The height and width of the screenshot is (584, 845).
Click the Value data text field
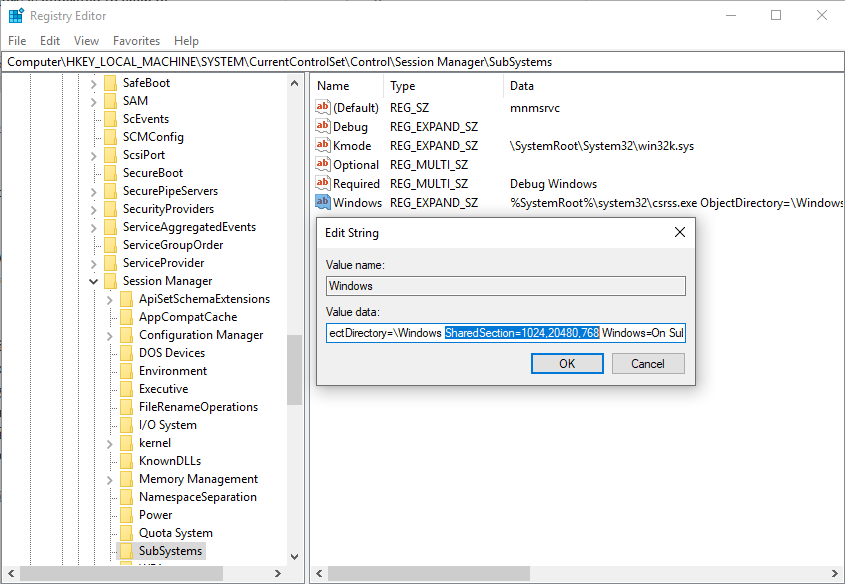505,333
